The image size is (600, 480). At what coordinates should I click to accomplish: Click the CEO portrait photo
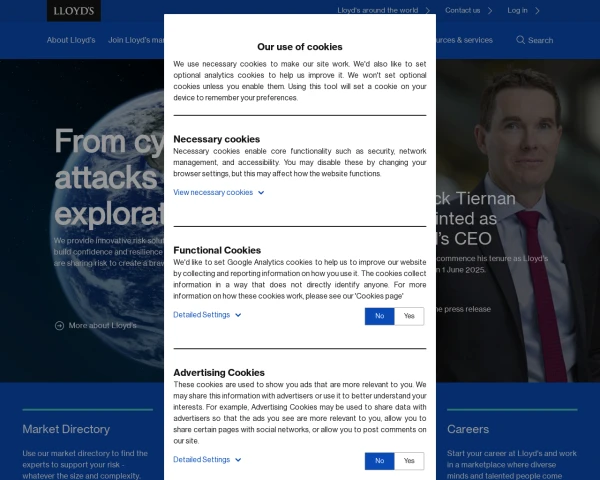pos(518,221)
